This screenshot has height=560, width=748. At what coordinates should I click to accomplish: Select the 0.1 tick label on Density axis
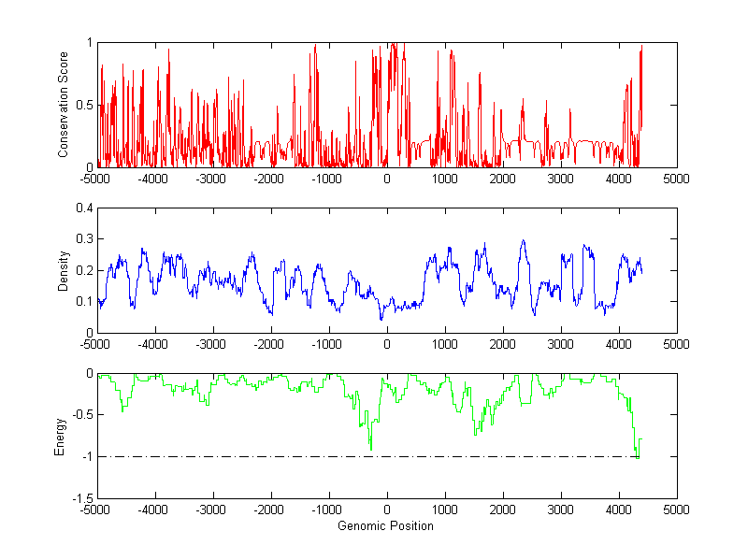83,302
